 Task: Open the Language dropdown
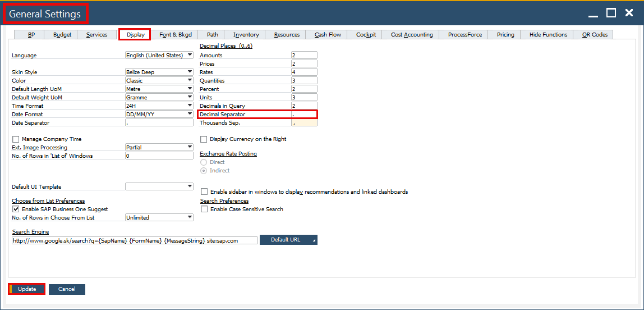pyautogui.click(x=159, y=55)
